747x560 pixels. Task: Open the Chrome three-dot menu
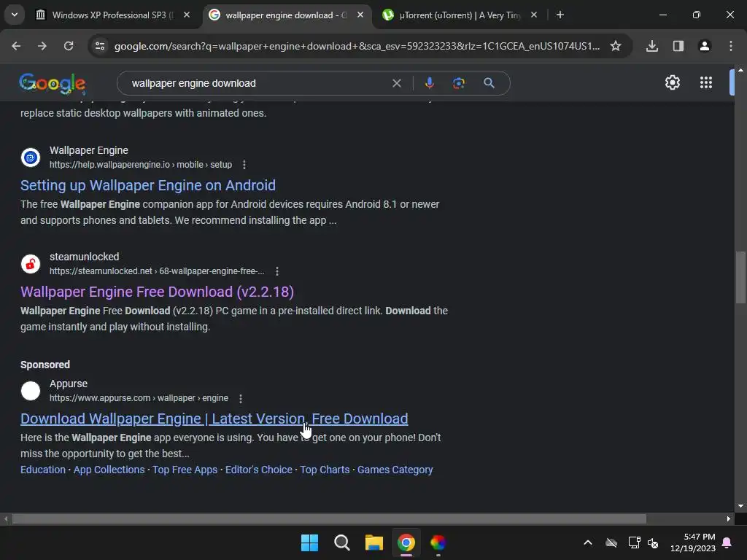[x=731, y=46]
